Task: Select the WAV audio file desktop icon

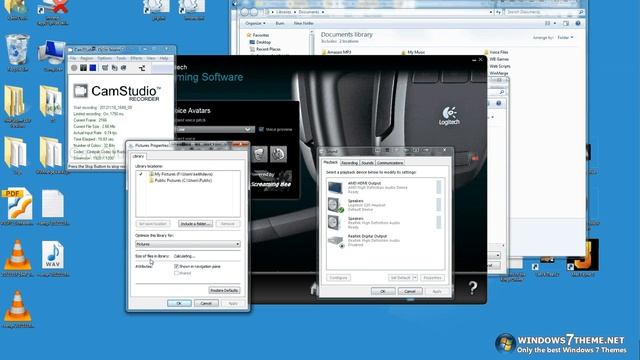Action: (x=53, y=259)
